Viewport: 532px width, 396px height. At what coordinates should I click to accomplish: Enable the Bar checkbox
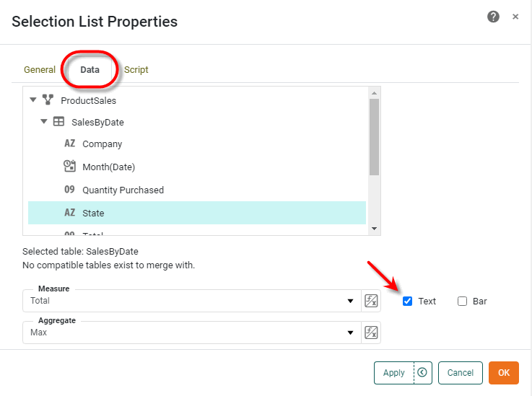463,302
